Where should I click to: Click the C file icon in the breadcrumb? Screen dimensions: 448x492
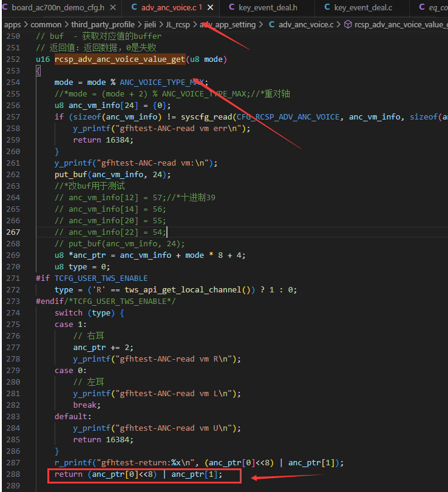click(x=271, y=24)
